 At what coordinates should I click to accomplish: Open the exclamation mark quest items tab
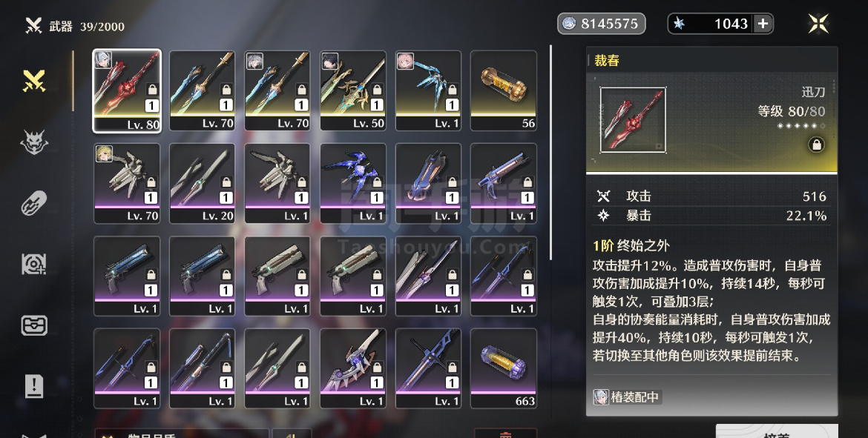(34, 385)
